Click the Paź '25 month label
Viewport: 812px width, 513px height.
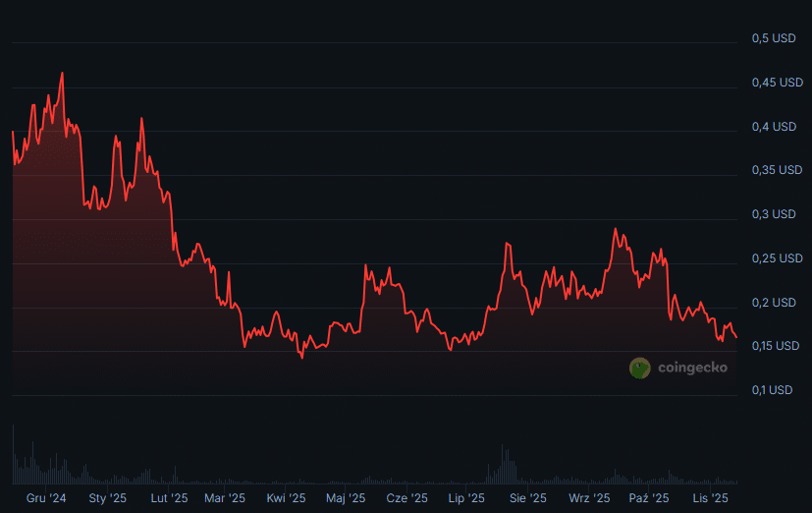pyautogui.click(x=649, y=499)
